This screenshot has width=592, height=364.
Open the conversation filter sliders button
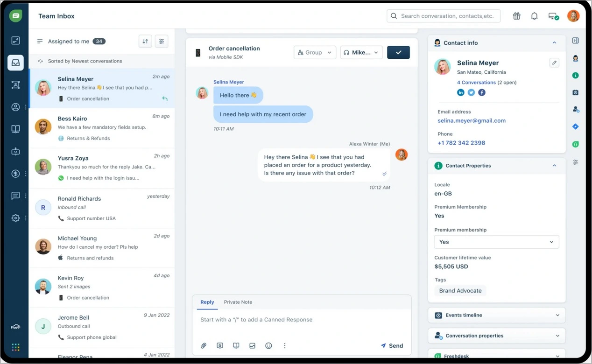162,41
